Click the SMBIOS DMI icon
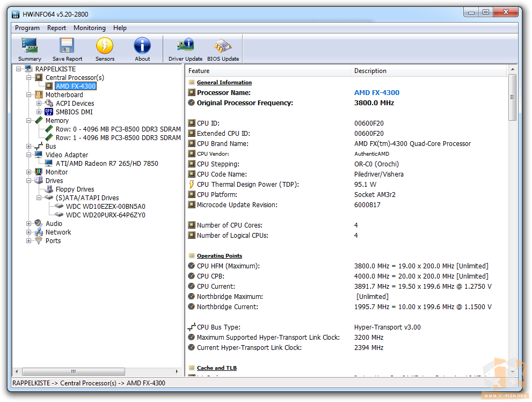This screenshot has height=402, width=532. (49, 112)
